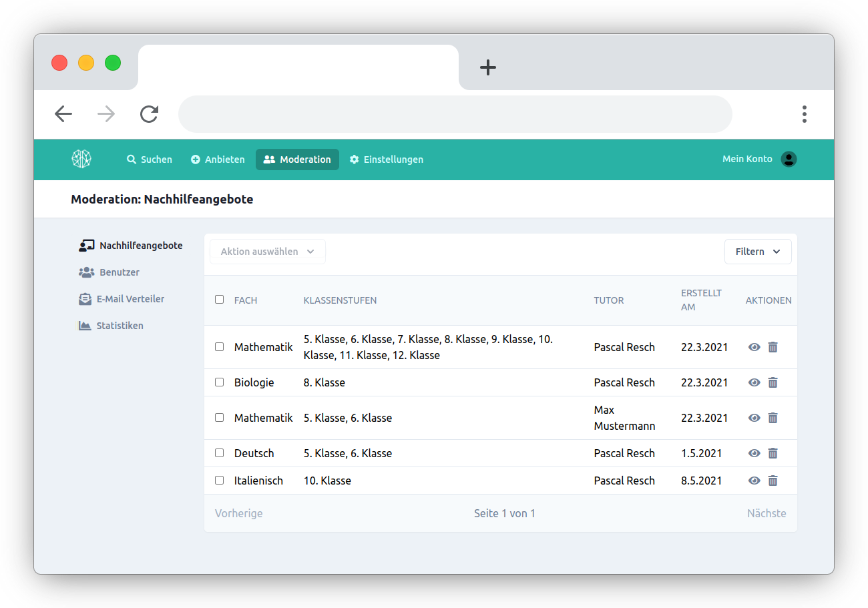Click trash icon for Deutsch offer
868x608 pixels.
pyautogui.click(x=773, y=453)
